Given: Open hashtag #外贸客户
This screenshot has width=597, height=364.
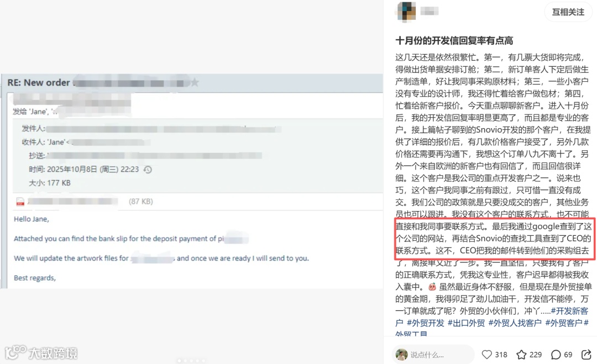Looking at the screenshot, I should pos(564,323).
